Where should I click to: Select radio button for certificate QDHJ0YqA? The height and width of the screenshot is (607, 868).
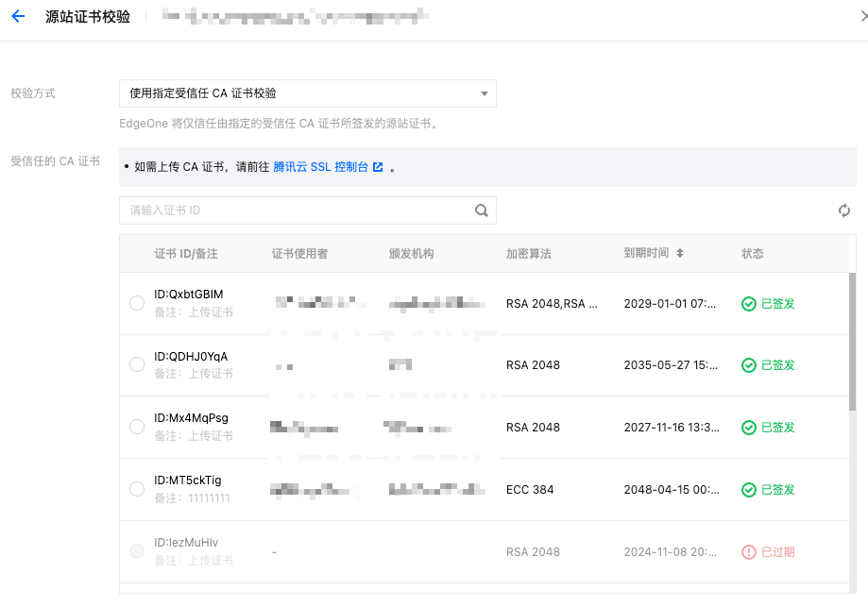click(137, 365)
